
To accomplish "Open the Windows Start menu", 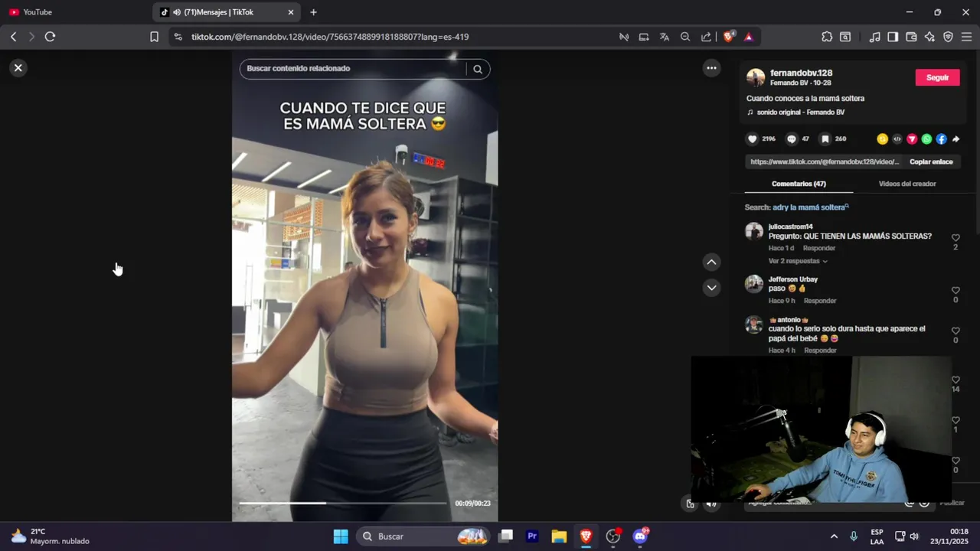I will [x=341, y=536].
